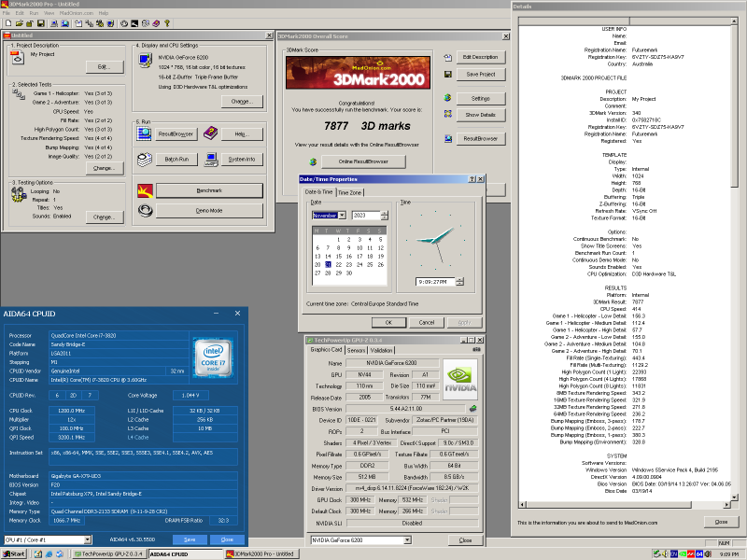Viewport: 747px width, 560px height.
Task: Click the Show Details button
Action: click(x=480, y=115)
